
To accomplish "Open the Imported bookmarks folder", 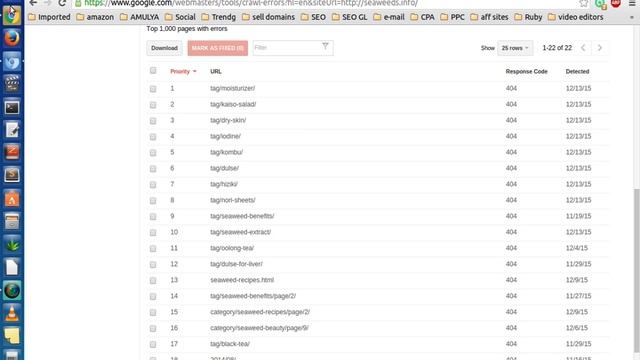I will click(x=49, y=17).
